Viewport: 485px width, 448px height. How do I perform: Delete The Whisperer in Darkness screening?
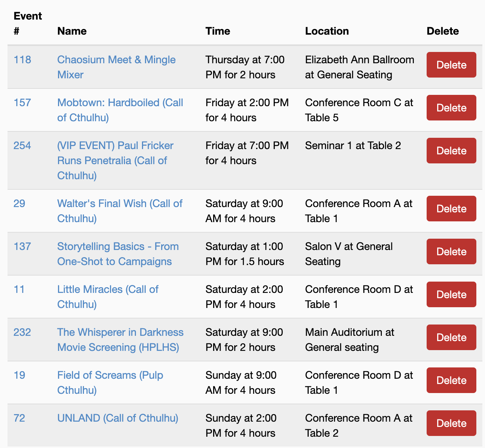451,337
